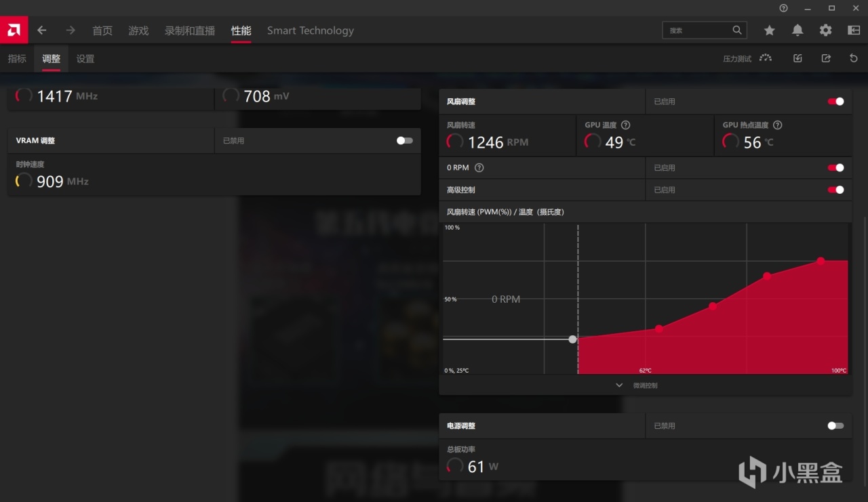Open help from the title bar question mark
This screenshot has height=502, width=868.
point(783,8)
